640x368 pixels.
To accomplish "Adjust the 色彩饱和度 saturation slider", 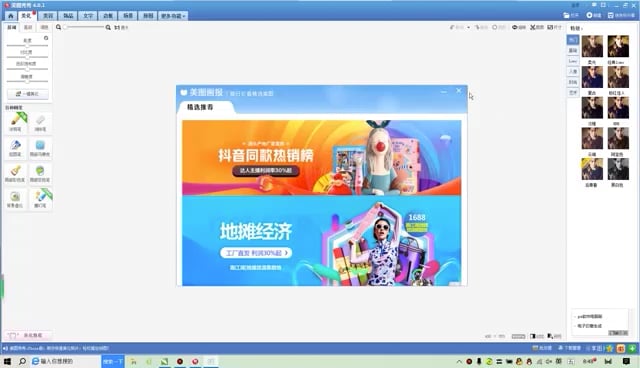I will coord(27,69).
